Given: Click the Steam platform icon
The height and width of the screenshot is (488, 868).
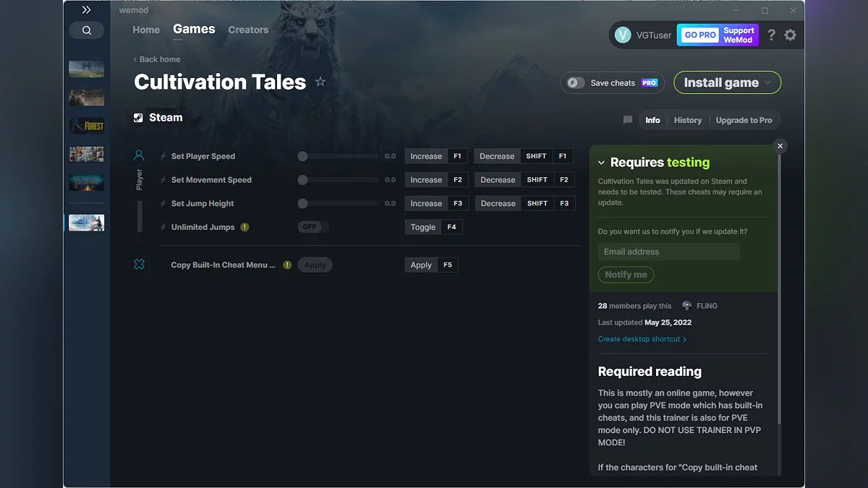Looking at the screenshot, I should click(x=138, y=118).
